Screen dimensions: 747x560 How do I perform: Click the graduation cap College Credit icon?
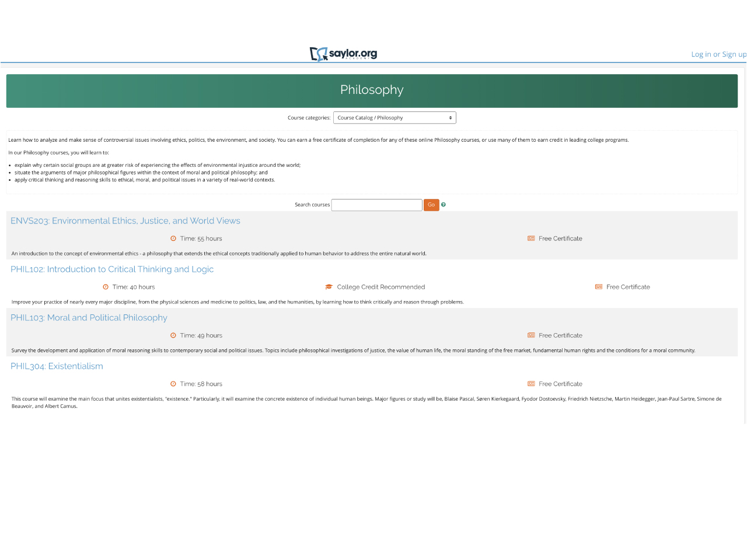coord(329,287)
